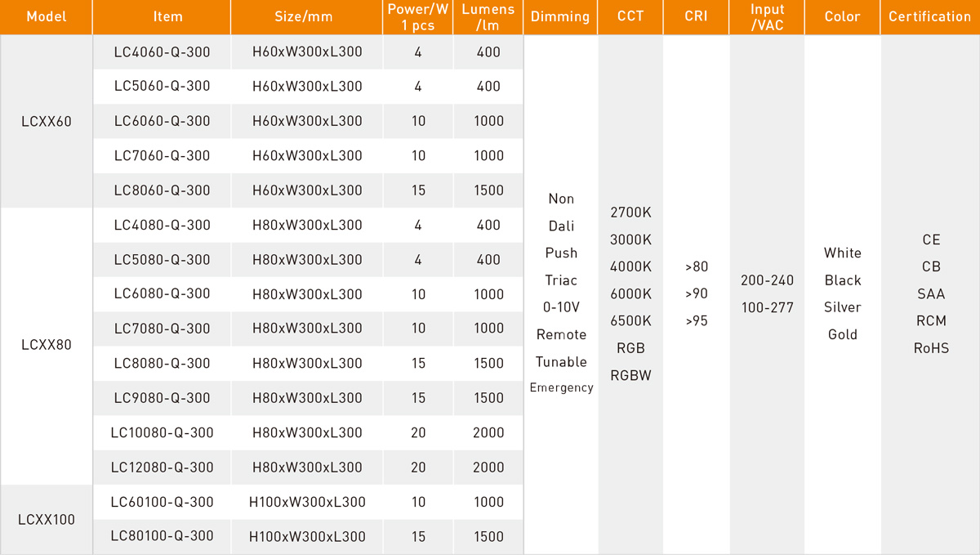The width and height of the screenshot is (980, 555).
Task: Select item LC12080-Q-300
Action: pyautogui.click(x=162, y=468)
